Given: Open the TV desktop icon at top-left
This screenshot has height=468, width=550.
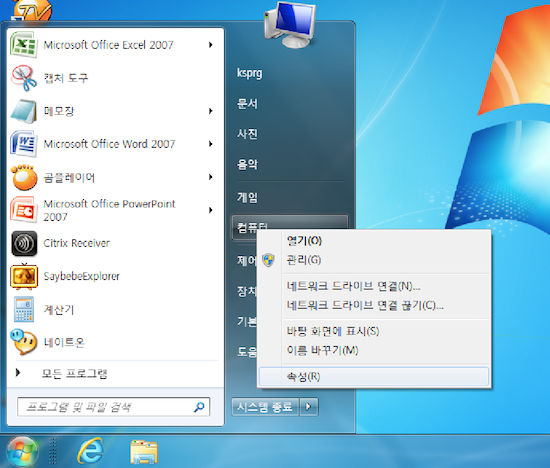Looking at the screenshot, I should 32,11.
